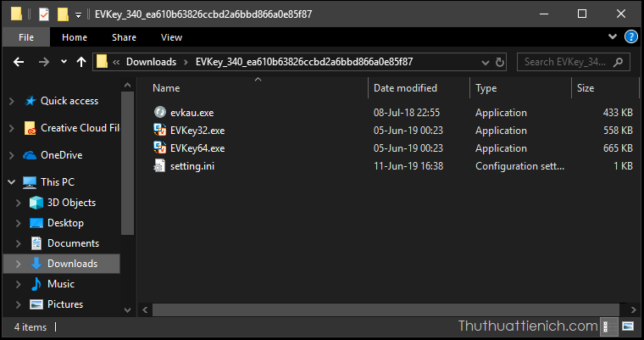Image resolution: width=644 pixels, height=340 pixels.
Task: Select the EVKey32.exe application icon
Action: point(160,131)
